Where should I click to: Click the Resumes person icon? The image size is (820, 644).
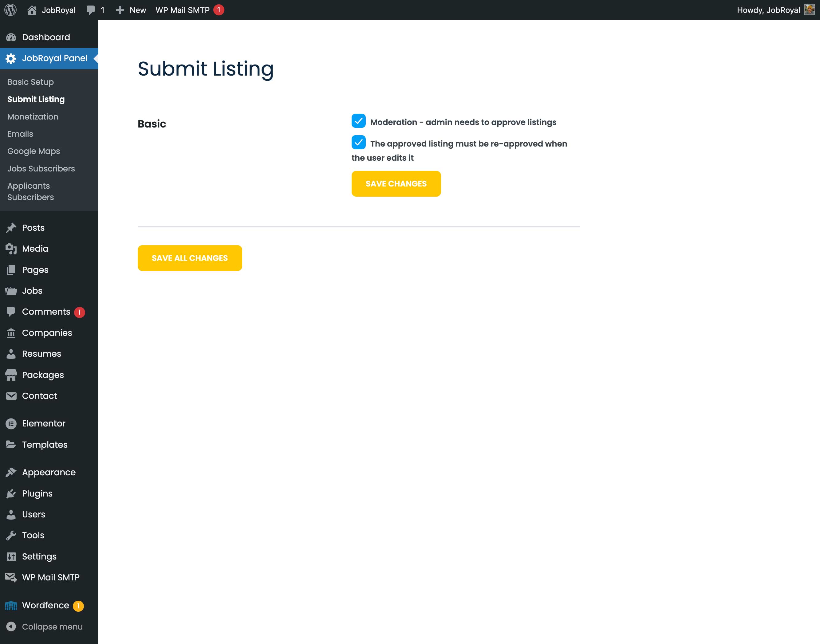click(x=11, y=354)
